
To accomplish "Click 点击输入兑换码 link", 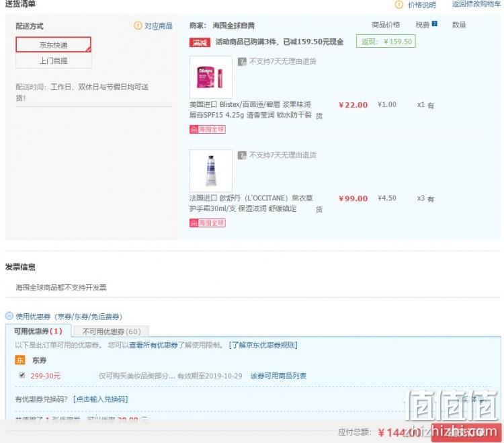I will point(100,399).
